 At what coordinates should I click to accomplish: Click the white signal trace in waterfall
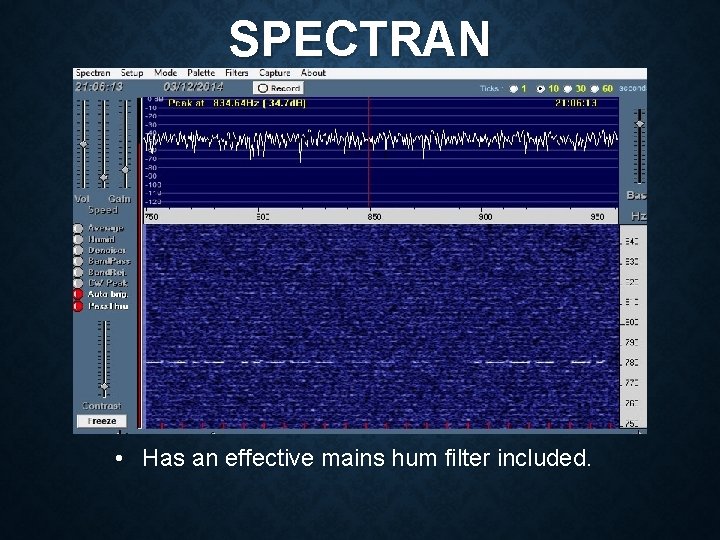click(376, 362)
